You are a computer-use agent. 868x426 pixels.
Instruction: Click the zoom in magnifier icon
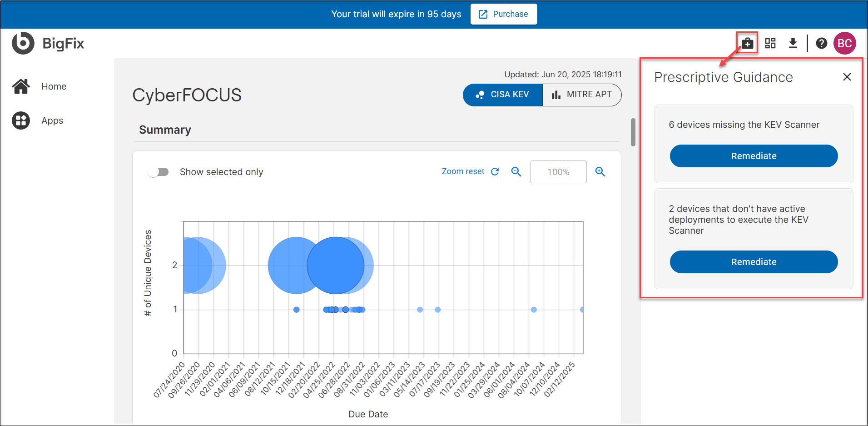[x=600, y=171]
